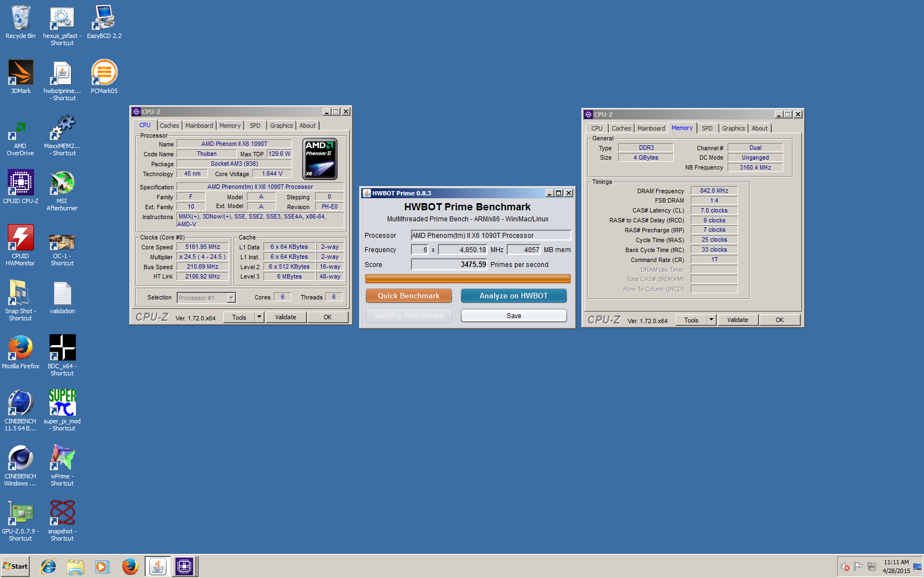Switch to CPU tab in right CPU-Z

597,128
